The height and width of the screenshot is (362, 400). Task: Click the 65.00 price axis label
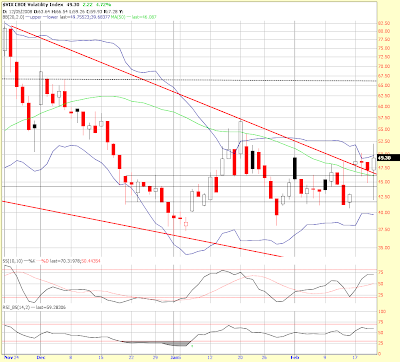(384, 86)
